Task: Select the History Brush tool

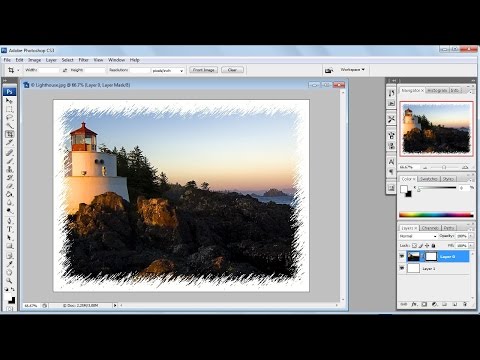Action: [x=9, y=178]
